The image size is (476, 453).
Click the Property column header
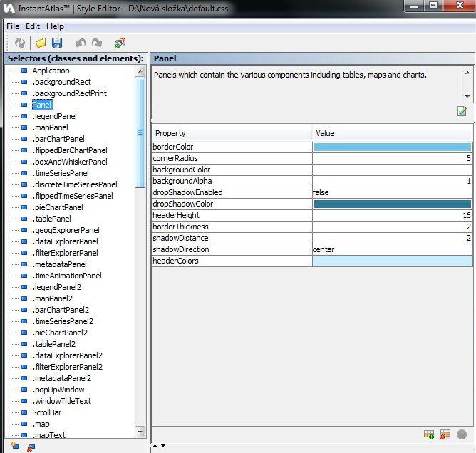point(232,133)
